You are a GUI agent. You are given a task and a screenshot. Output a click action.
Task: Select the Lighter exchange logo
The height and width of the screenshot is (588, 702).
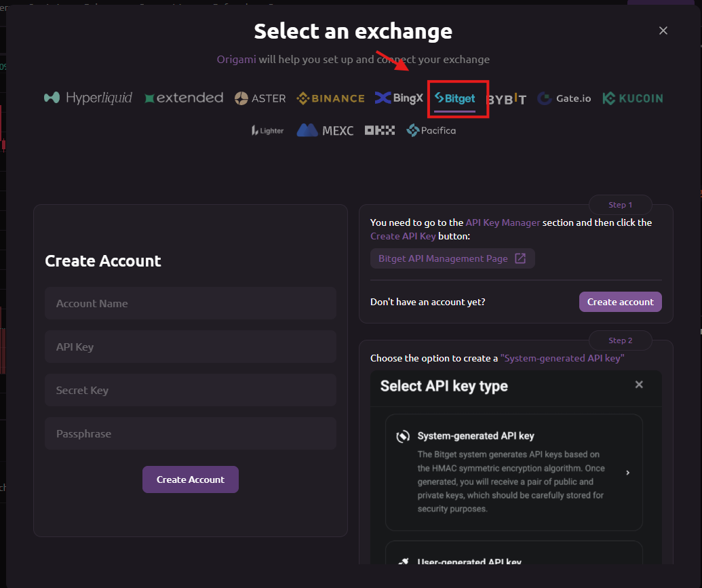[267, 130]
